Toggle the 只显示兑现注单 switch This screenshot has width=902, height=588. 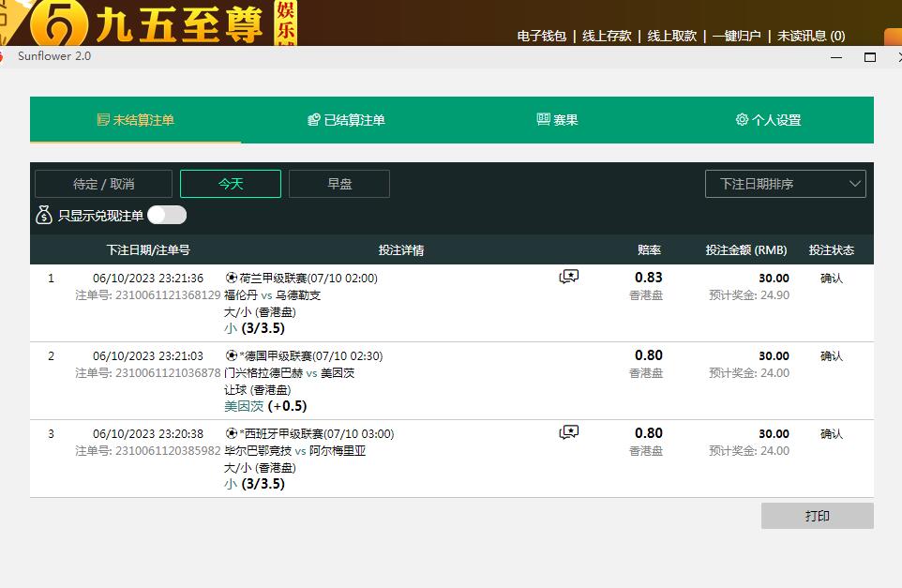[x=167, y=215]
